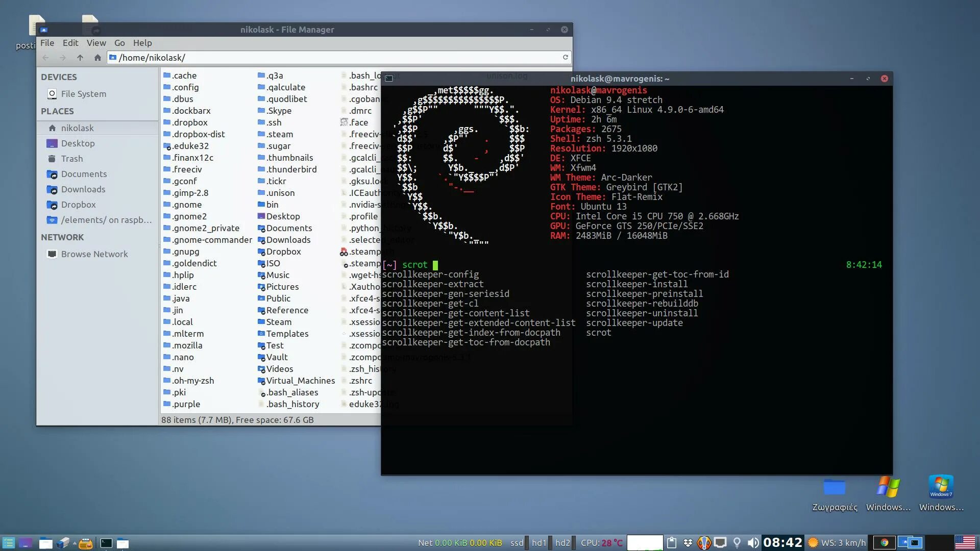Select Downloads in the Places sidebar
Viewport: 980px width, 551px height.
click(83, 189)
